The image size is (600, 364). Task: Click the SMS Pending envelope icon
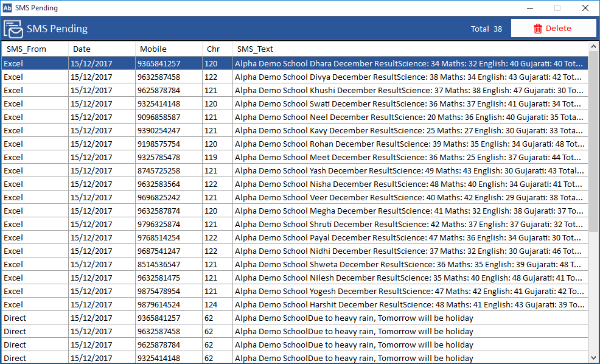(13, 29)
